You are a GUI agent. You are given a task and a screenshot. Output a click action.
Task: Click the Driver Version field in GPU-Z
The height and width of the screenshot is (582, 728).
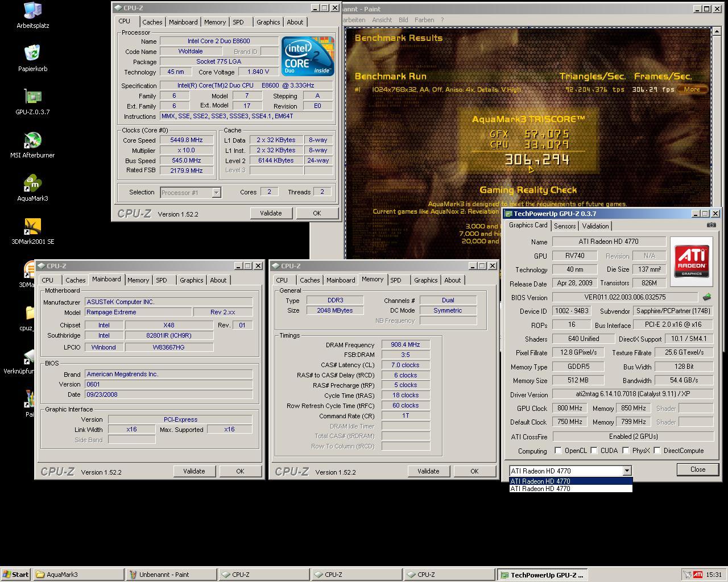pyautogui.click(x=632, y=394)
